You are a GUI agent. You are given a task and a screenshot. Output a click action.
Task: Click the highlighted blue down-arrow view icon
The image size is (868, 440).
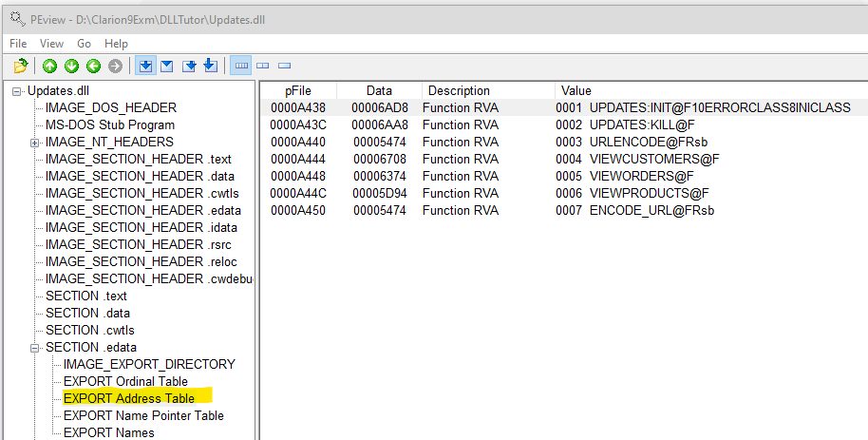(x=145, y=66)
